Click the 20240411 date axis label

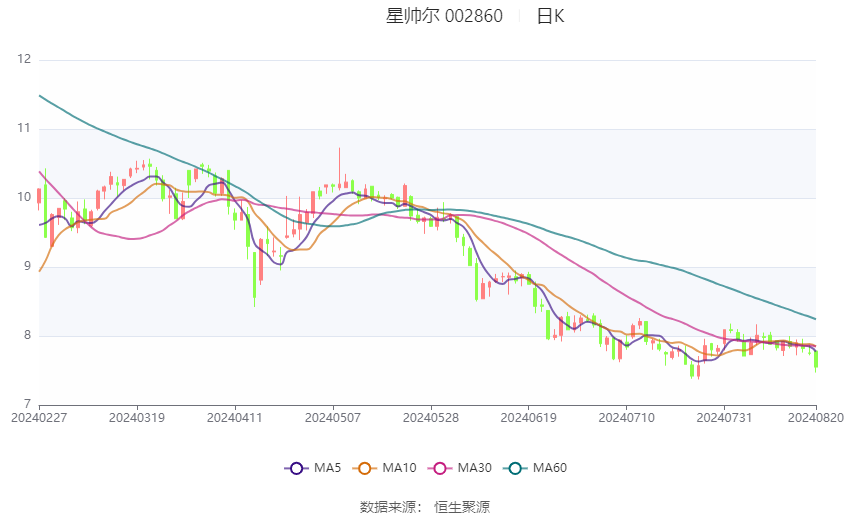(235, 418)
